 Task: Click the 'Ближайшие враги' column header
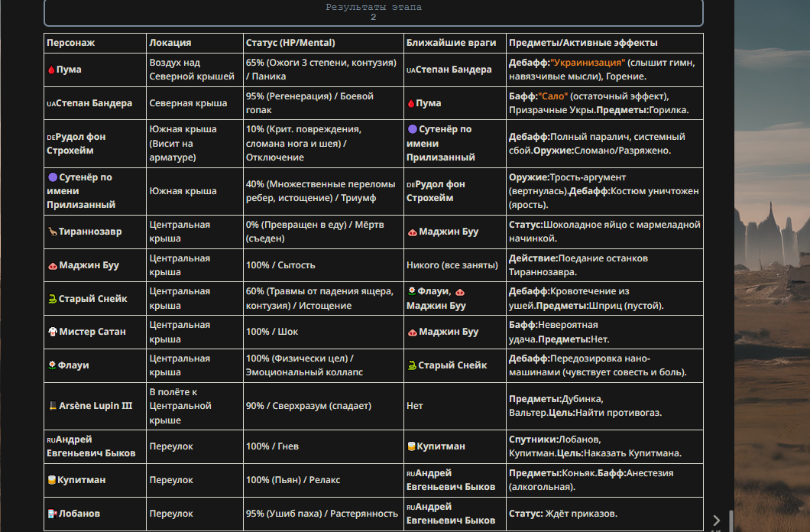coord(455,43)
